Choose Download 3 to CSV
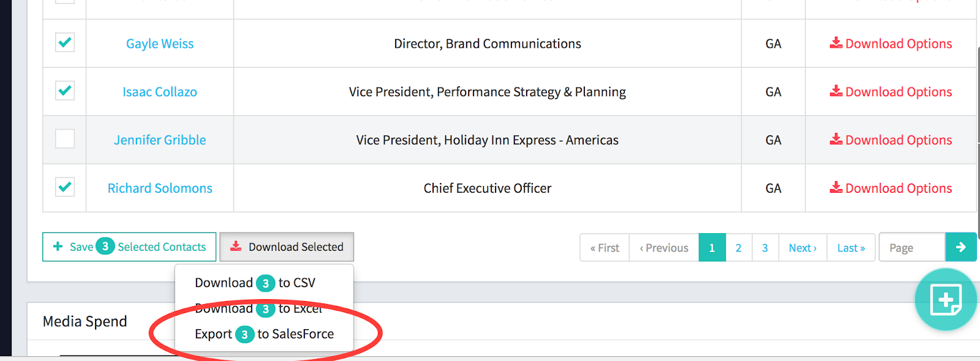 [255, 283]
